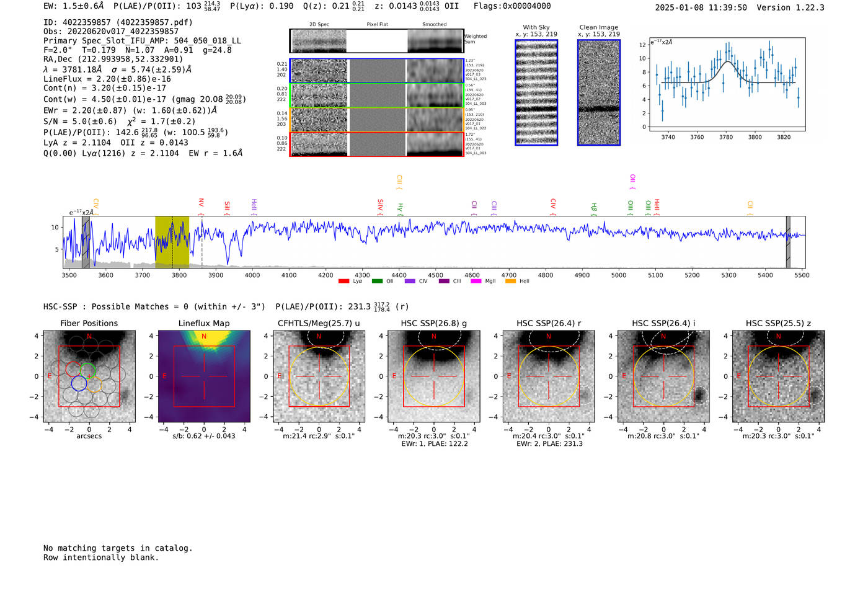Open the Lineflux Map panel
The height and width of the screenshot is (591, 868).
click(204, 376)
